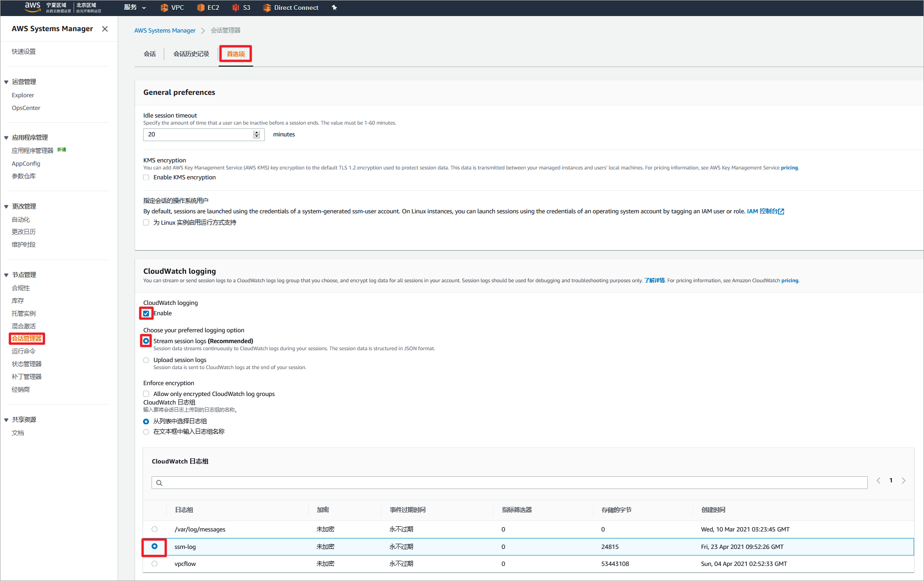Sort by 存储的字节 column header
This screenshot has width=924, height=581.
(x=616, y=510)
